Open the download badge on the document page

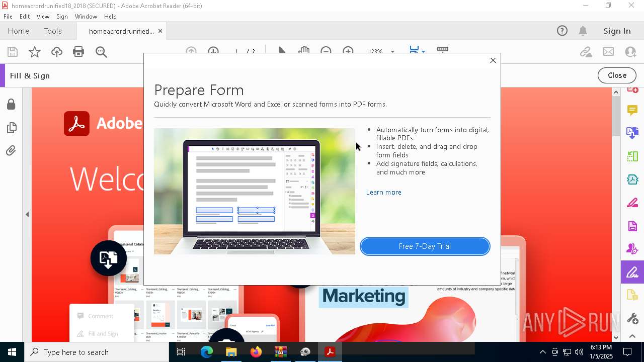pos(109,258)
